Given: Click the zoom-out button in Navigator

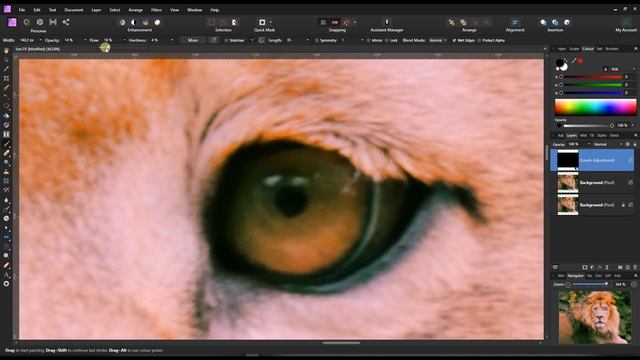Looking at the screenshot, I should click(x=568, y=284).
